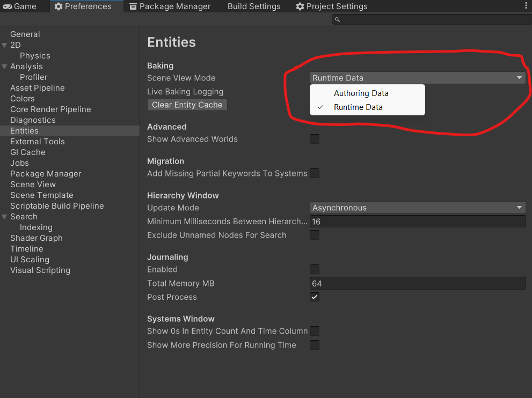
Task: Collapse the Search category arrow
Action: coord(5,217)
